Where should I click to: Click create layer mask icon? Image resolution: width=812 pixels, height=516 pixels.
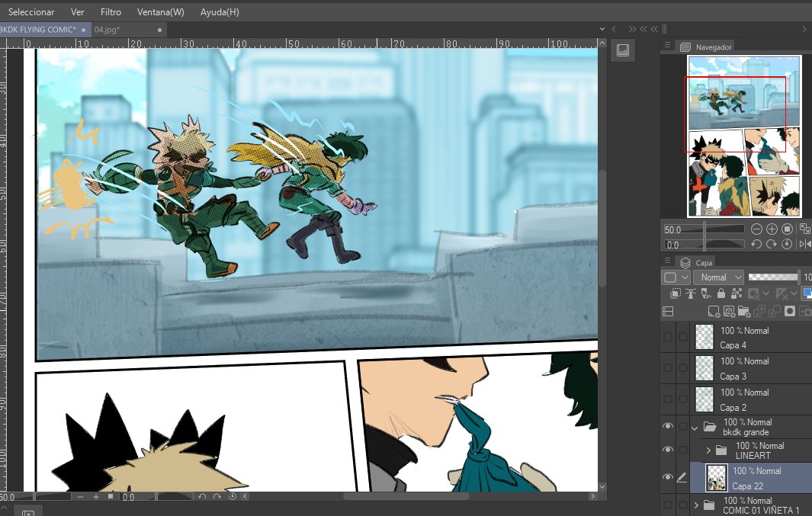click(x=790, y=311)
